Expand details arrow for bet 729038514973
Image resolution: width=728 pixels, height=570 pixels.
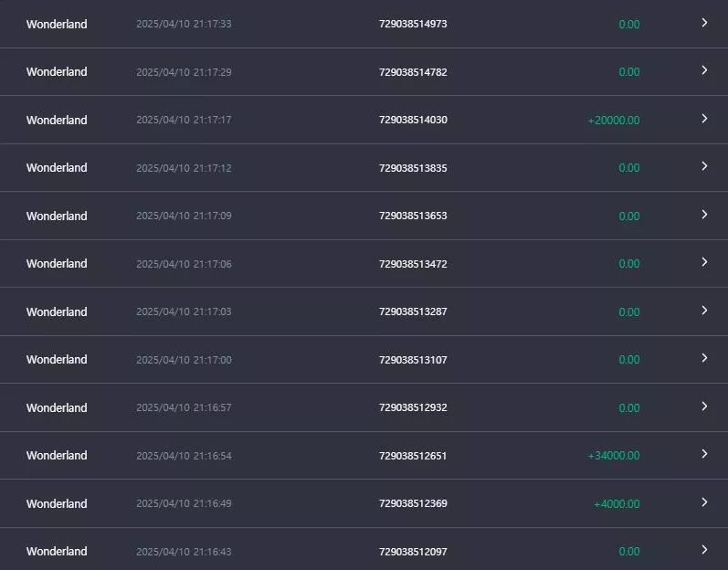coord(704,23)
